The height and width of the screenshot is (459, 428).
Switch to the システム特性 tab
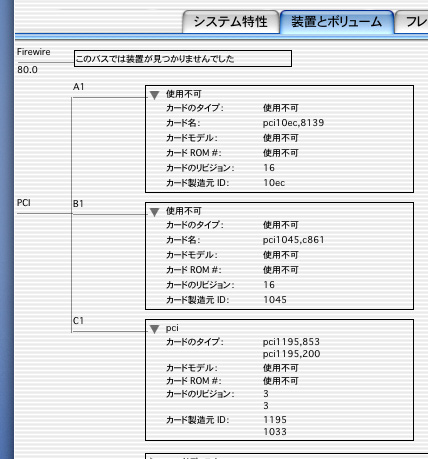[x=231, y=22]
